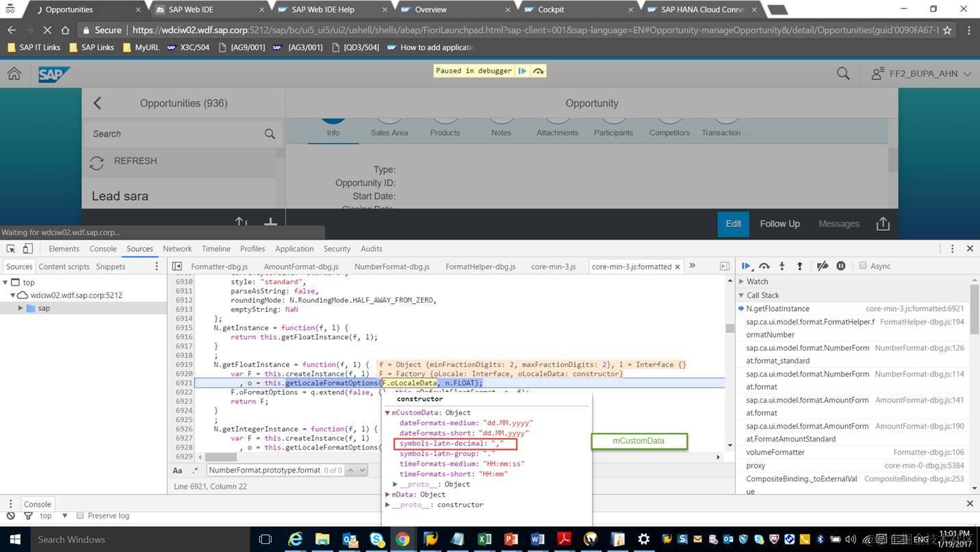Open the console context dropdown showing top
This screenshot has width=980, height=552.
pyautogui.click(x=53, y=516)
